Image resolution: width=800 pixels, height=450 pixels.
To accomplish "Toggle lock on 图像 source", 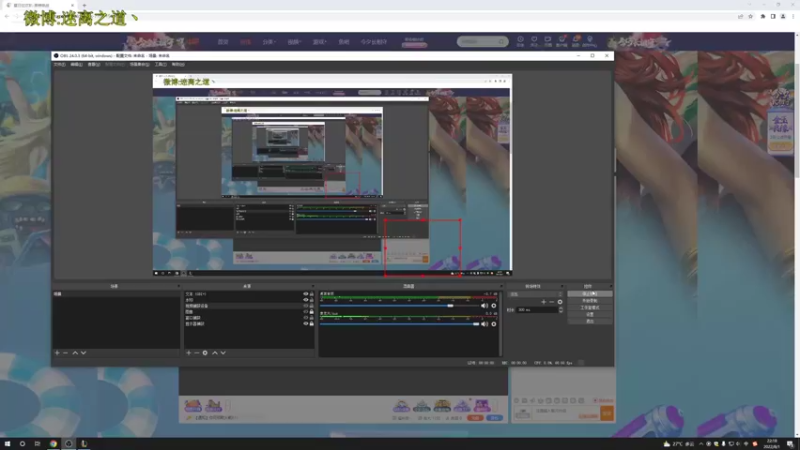I will 312,312.
